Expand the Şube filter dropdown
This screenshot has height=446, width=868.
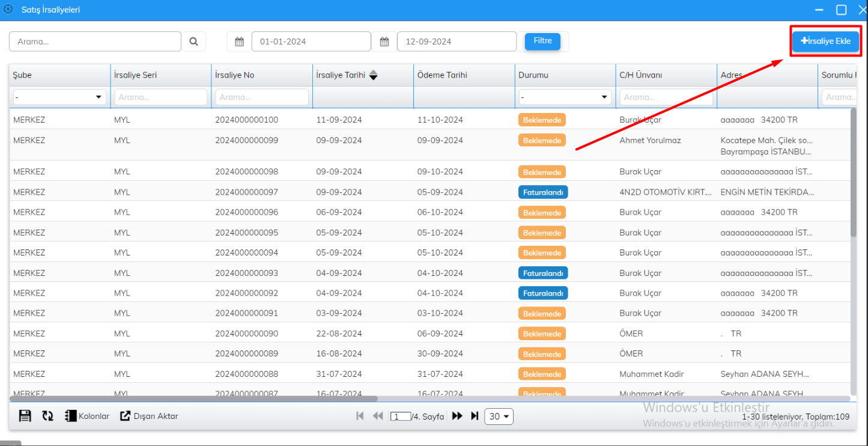[x=59, y=97]
